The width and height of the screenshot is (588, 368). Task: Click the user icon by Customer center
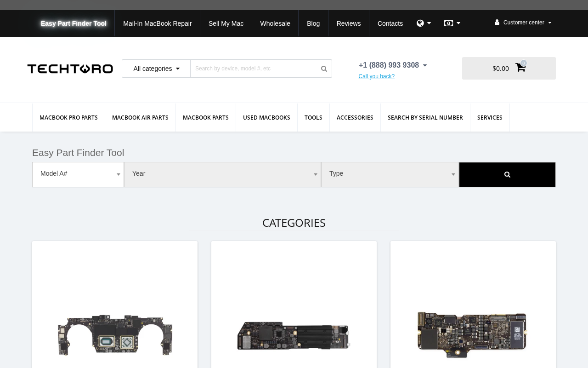tap(497, 23)
